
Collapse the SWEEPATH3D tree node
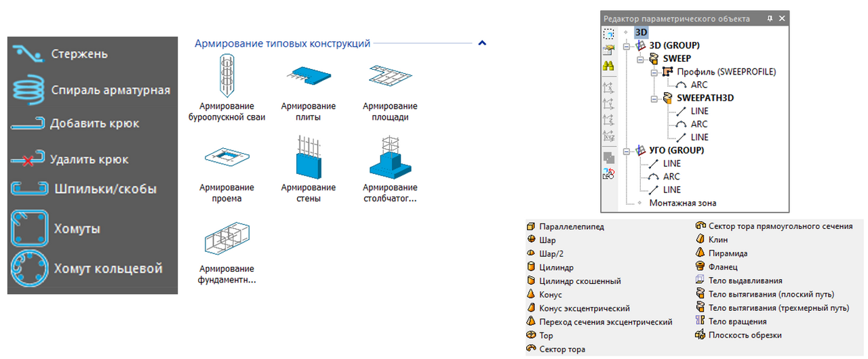pos(653,98)
